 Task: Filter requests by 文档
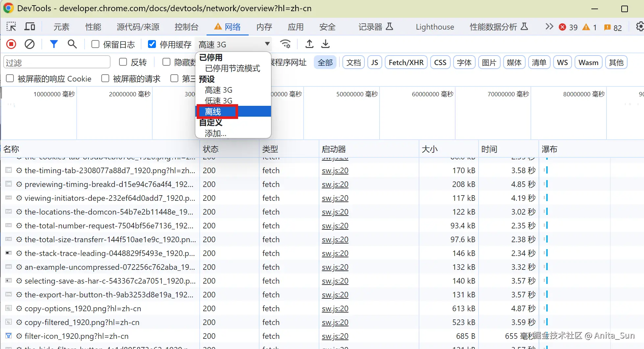point(354,62)
